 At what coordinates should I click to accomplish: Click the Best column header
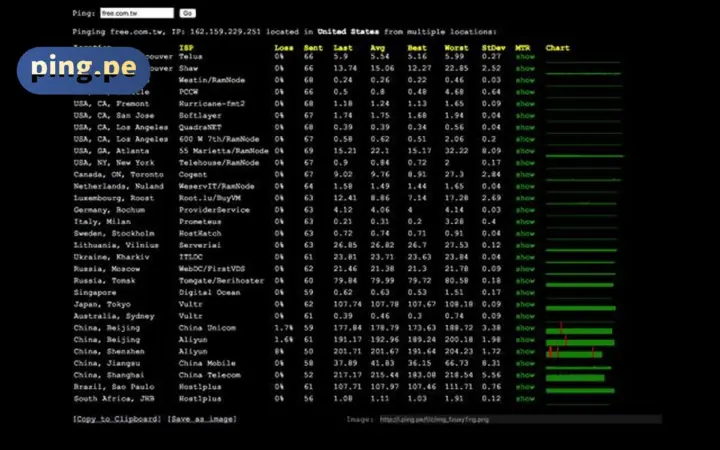click(x=417, y=48)
